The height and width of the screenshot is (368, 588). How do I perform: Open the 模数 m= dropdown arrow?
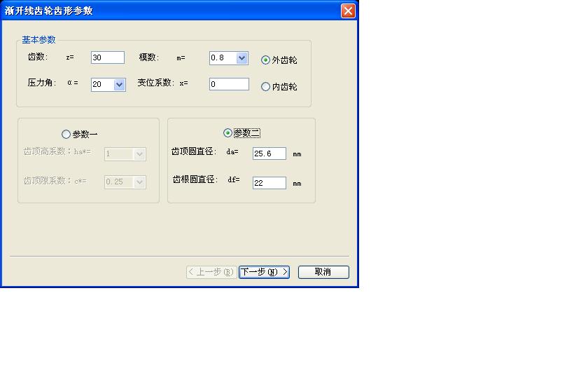coord(242,57)
